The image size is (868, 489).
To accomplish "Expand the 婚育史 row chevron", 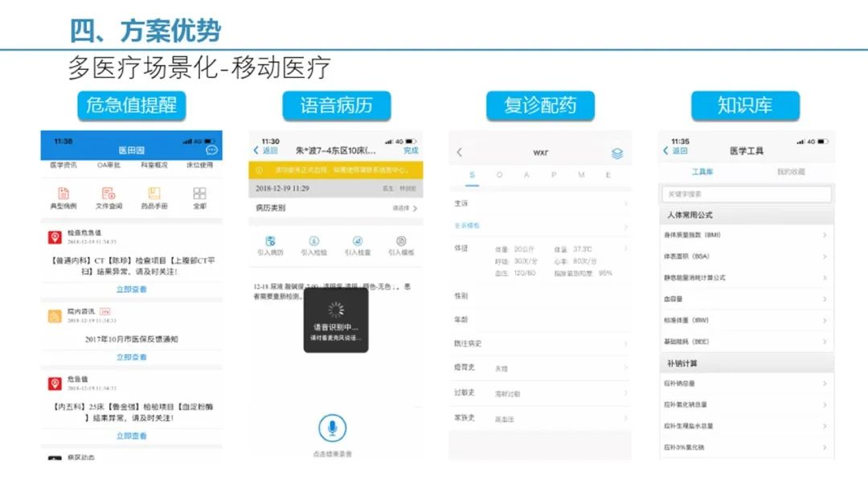I will coord(626,368).
